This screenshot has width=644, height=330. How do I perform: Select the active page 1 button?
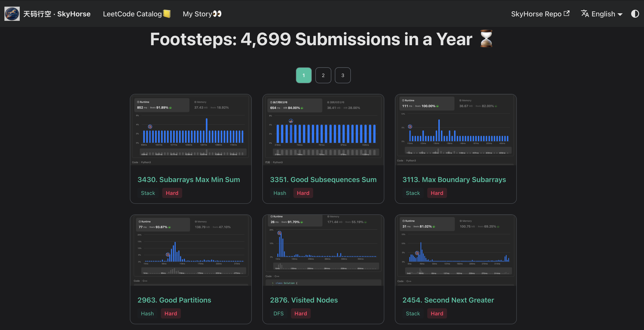304,75
